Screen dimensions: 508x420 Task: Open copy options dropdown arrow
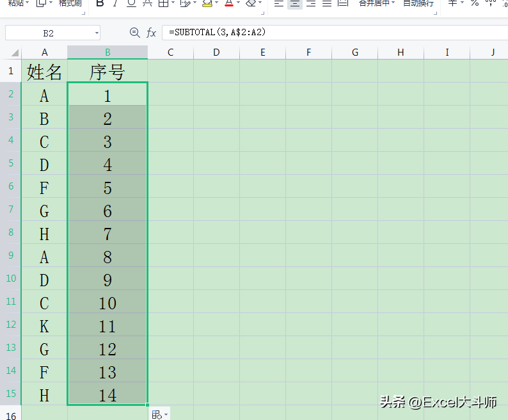click(x=51, y=3)
